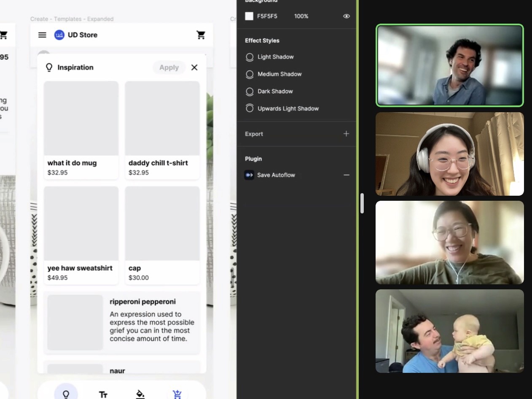Image resolution: width=532 pixels, height=399 pixels.
Task: Select the Medium Shadow style label
Action: 279,74
